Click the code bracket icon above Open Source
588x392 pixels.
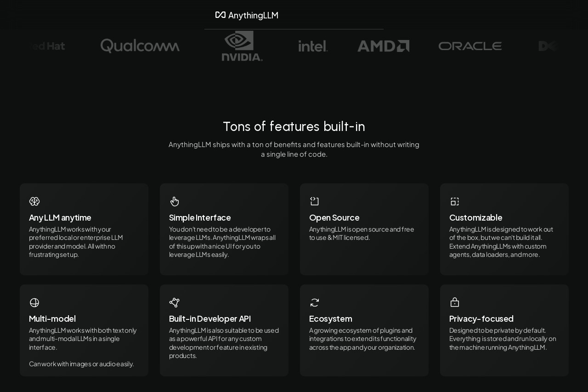pos(315,201)
